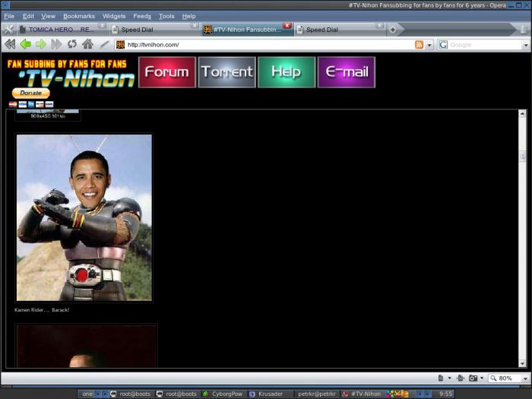Click the Rewind navigation button
532x399 pixels.
click(x=10, y=44)
